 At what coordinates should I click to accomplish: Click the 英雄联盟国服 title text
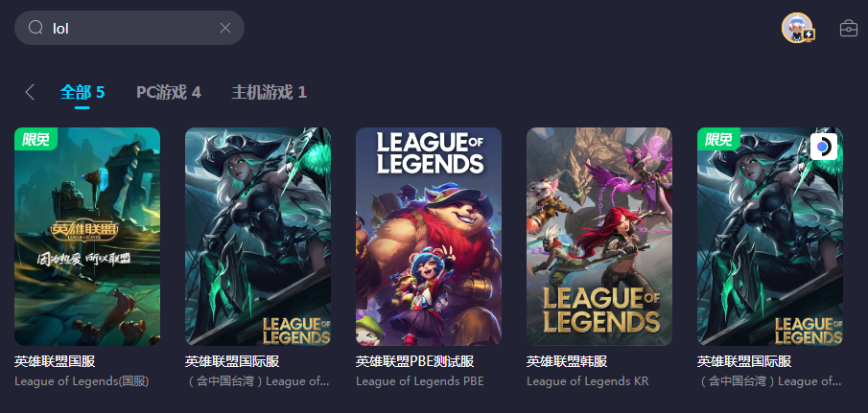coord(55,361)
